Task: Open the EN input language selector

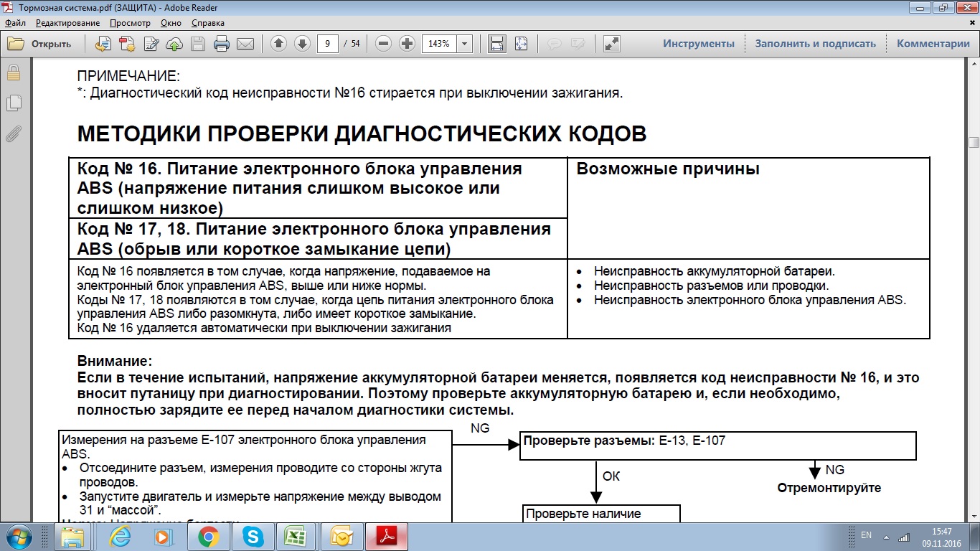Action: [866, 535]
